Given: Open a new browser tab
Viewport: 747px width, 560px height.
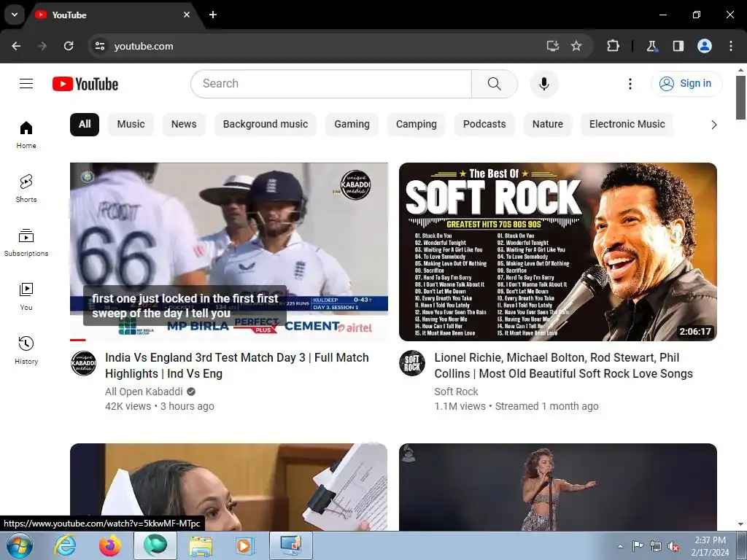Looking at the screenshot, I should pyautogui.click(x=213, y=15).
